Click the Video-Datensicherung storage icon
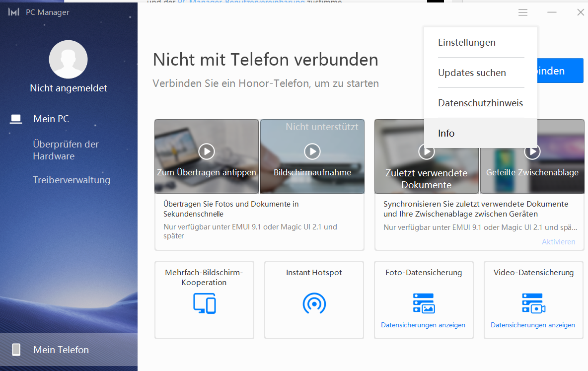Image resolution: width=588 pixels, height=371 pixels. 534,303
